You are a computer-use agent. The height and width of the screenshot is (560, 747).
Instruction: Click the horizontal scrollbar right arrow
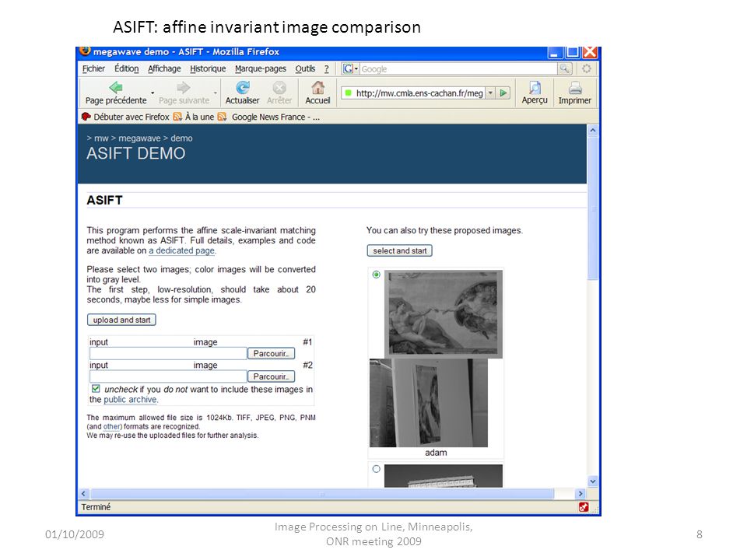pos(580,494)
